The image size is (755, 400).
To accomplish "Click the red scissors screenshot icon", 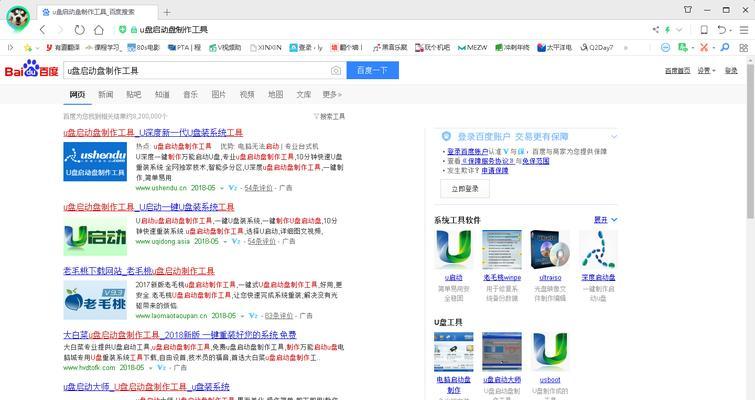I will pos(704,47).
